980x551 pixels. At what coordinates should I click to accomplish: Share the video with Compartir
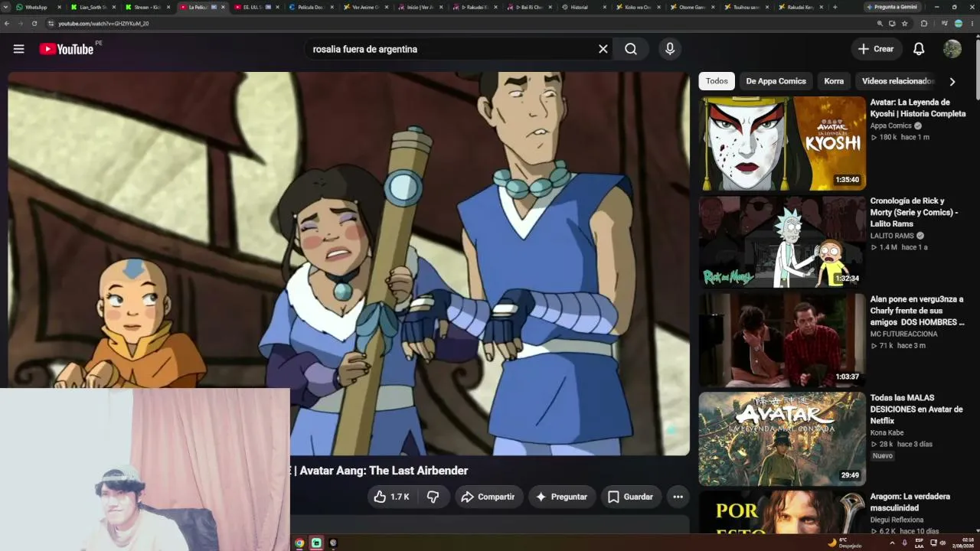pos(488,497)
